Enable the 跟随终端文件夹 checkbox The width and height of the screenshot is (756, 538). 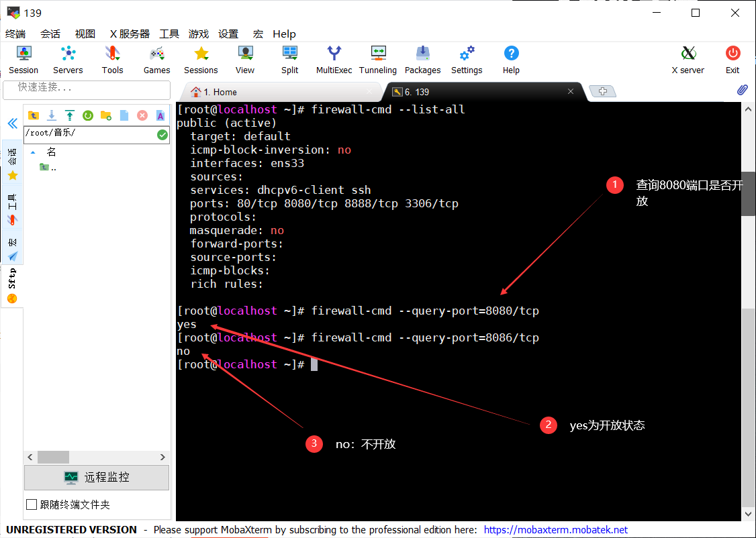[x=31, y=504]
